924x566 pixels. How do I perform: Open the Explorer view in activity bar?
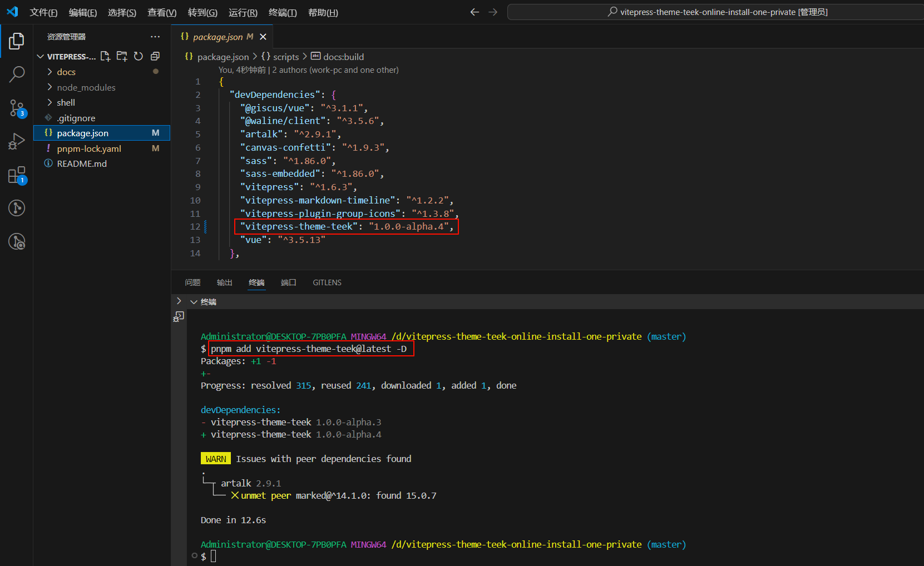click(17, 41)
